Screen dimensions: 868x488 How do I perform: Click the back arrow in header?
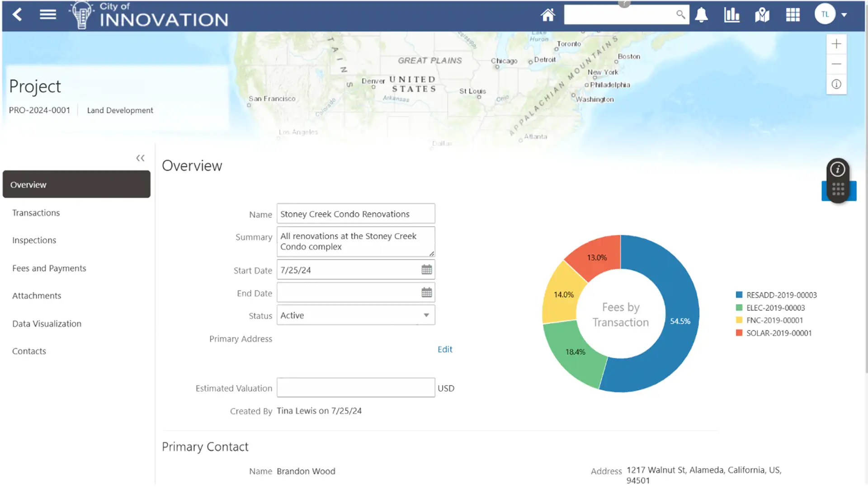tap(17, 14)
